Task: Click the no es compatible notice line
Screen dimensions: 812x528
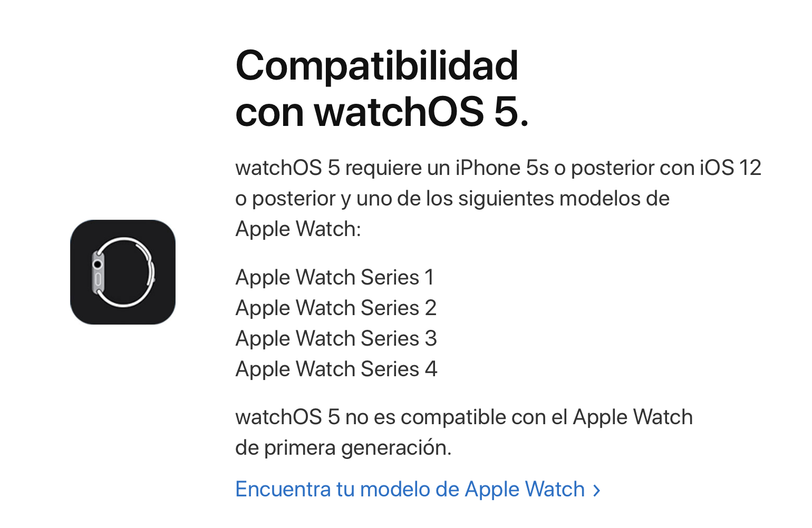Action: coord(464,417)
